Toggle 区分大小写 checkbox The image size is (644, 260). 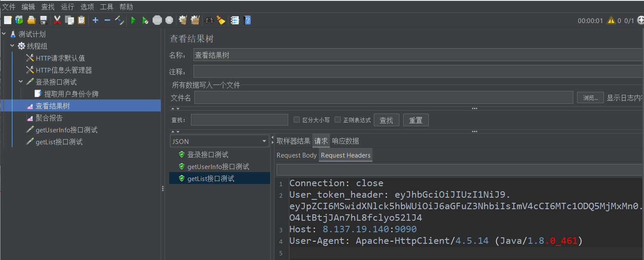(297, 120)
